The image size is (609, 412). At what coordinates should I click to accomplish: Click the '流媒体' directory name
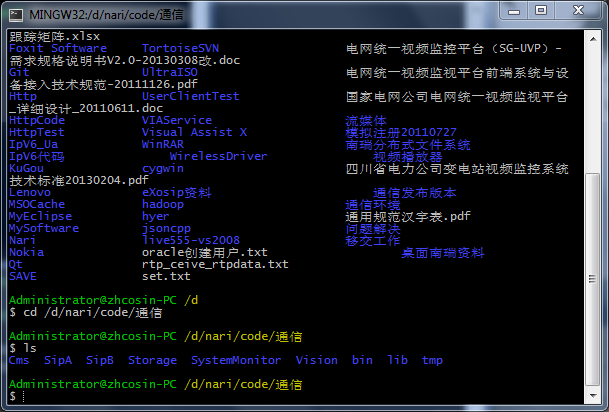[x=366, y=121]
